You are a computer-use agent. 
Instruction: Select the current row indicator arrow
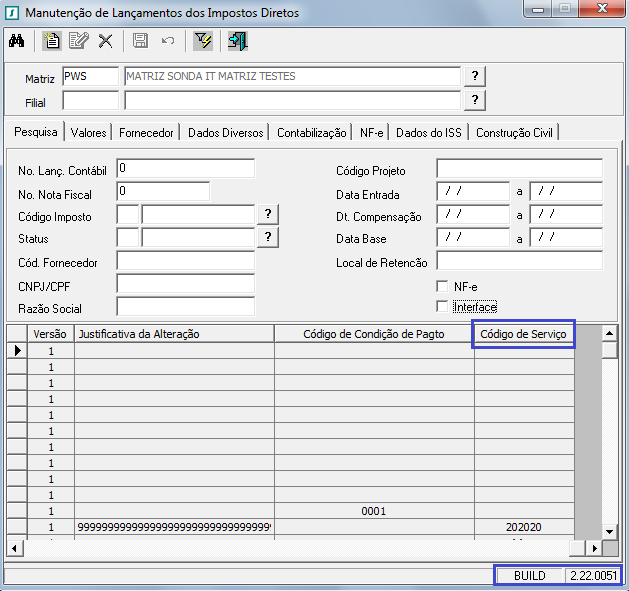pyautogui.click(x=17, y=351)
